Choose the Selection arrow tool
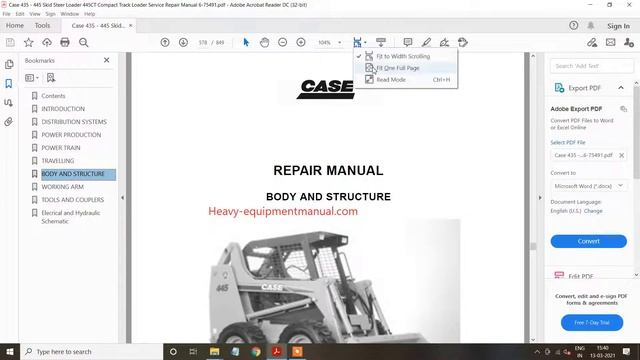Screen dimensions: 640x360 (x=246, y=42)
